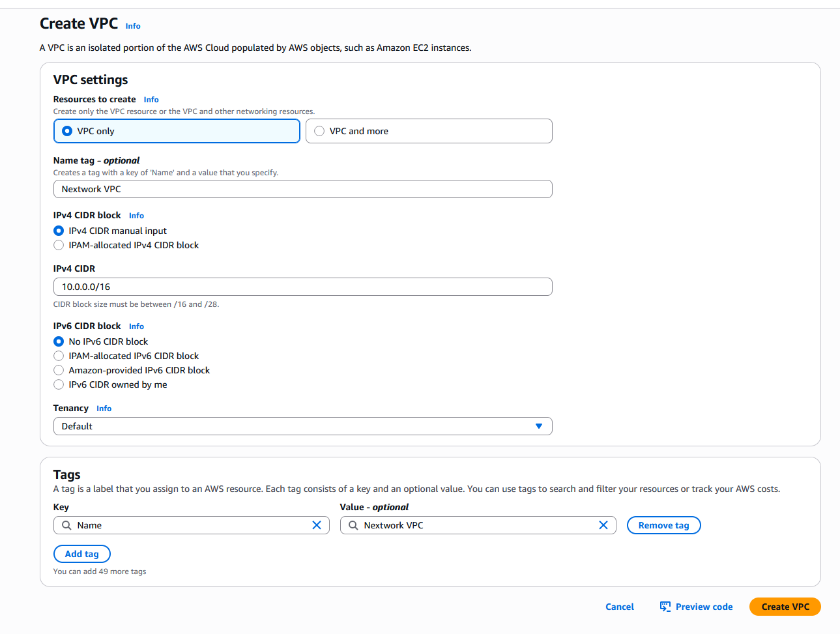Choose IPv6 CIDR owned by me
Viewport: 840px width, 634px height.
(59, 384)
